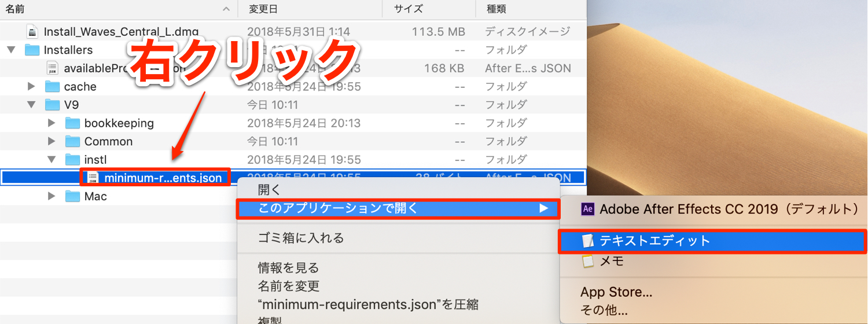
Task: Select the Installers folder row name
Action: tap(68, 50)
